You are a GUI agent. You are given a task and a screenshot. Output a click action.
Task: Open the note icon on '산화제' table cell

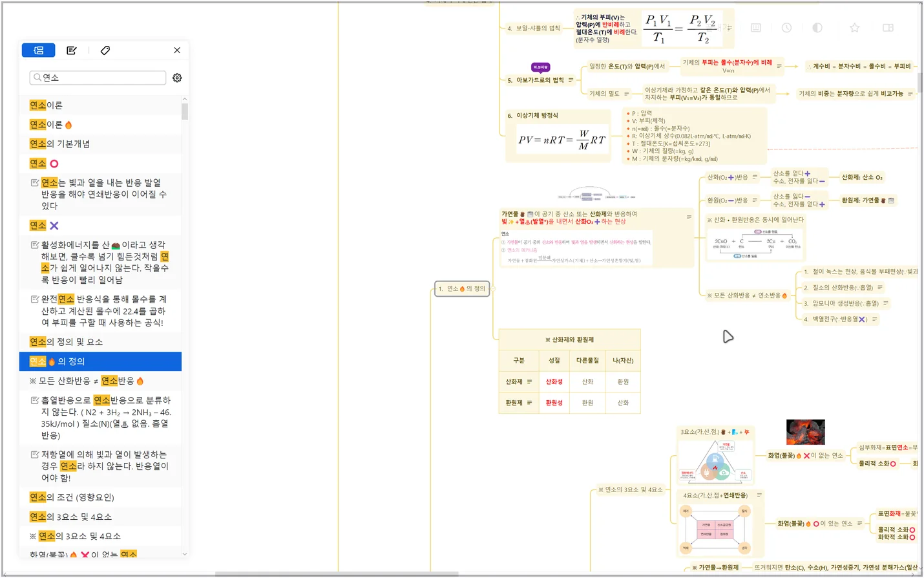(529, 382)
